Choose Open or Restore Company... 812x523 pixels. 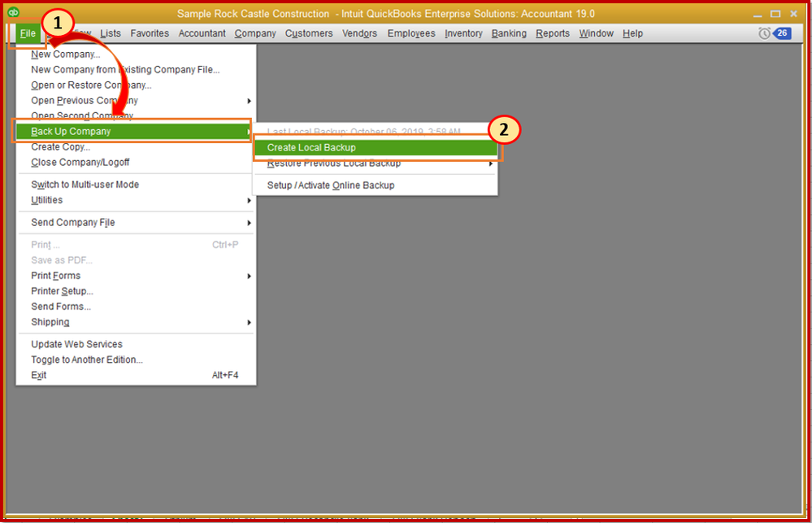(x=136, y=85)
